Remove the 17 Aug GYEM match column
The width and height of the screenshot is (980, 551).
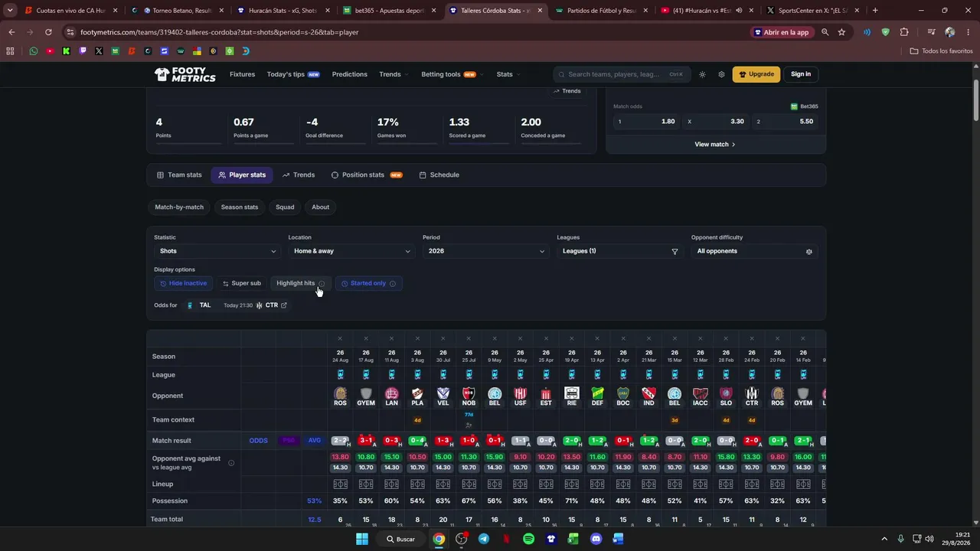[x=366, y=339]
